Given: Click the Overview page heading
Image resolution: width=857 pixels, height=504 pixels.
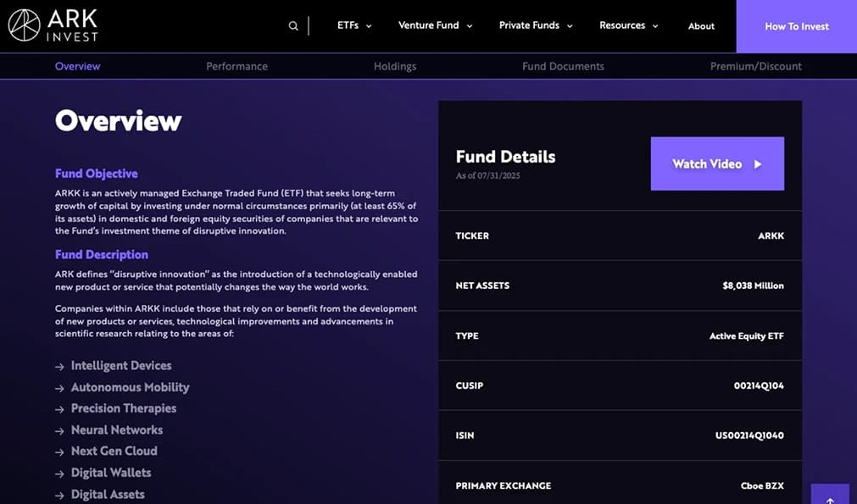Looking at the screenshot, I should pos(118,120).
